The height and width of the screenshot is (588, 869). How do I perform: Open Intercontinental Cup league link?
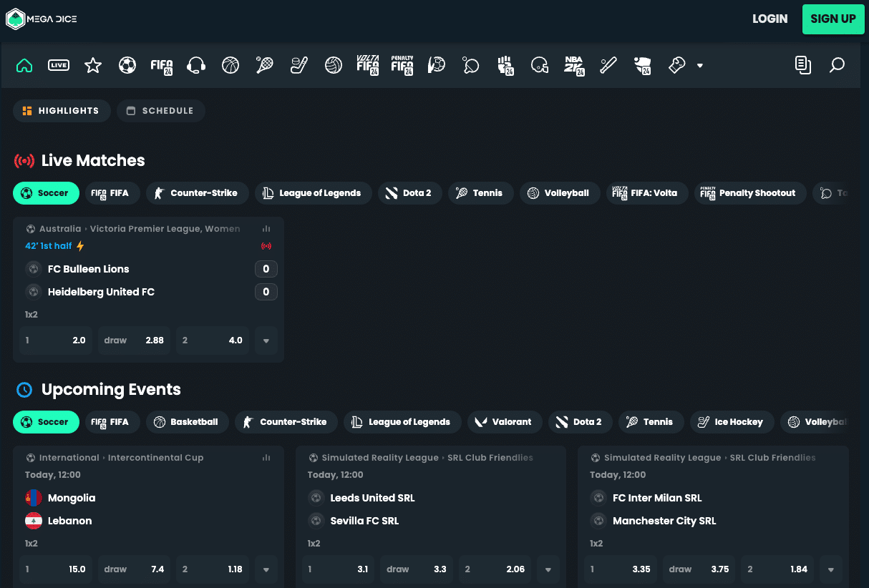(156, 458)
